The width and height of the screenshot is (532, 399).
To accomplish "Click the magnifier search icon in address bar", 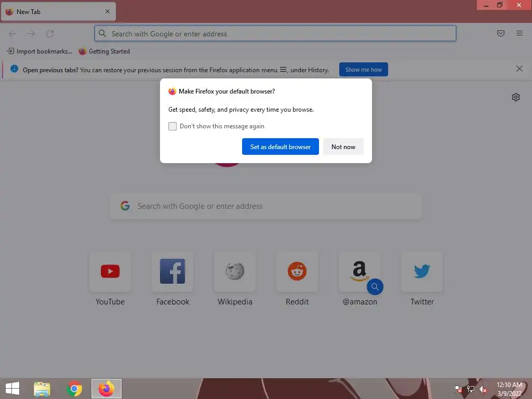I will [x=102, y=33].
